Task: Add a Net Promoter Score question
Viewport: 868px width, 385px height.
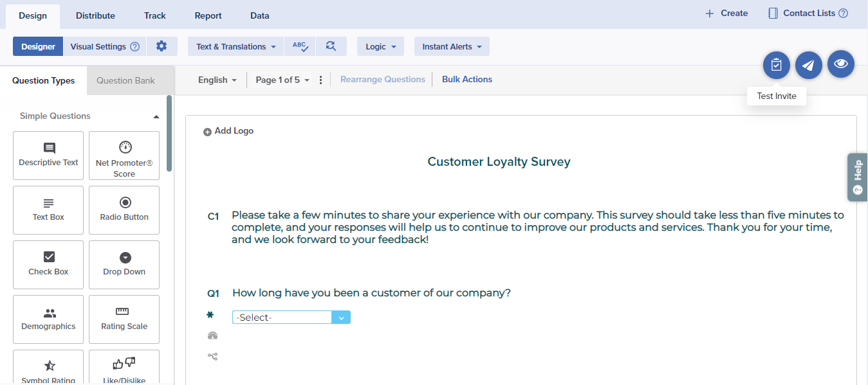Action: pos(124,156)
